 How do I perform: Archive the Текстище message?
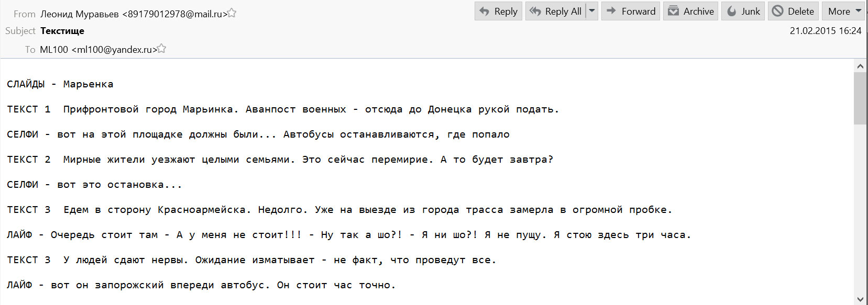[x=691, y=12]
